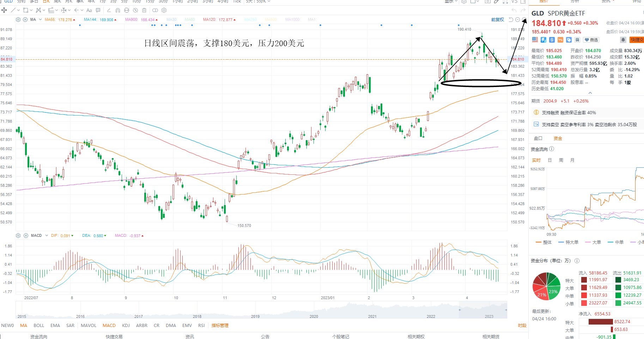
Task: Show info for 资金分布 heading
Action: point(577,261)
